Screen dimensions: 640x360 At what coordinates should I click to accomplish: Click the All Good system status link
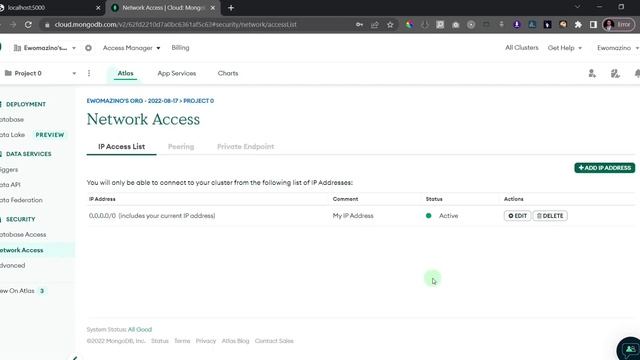pos(140,329)
